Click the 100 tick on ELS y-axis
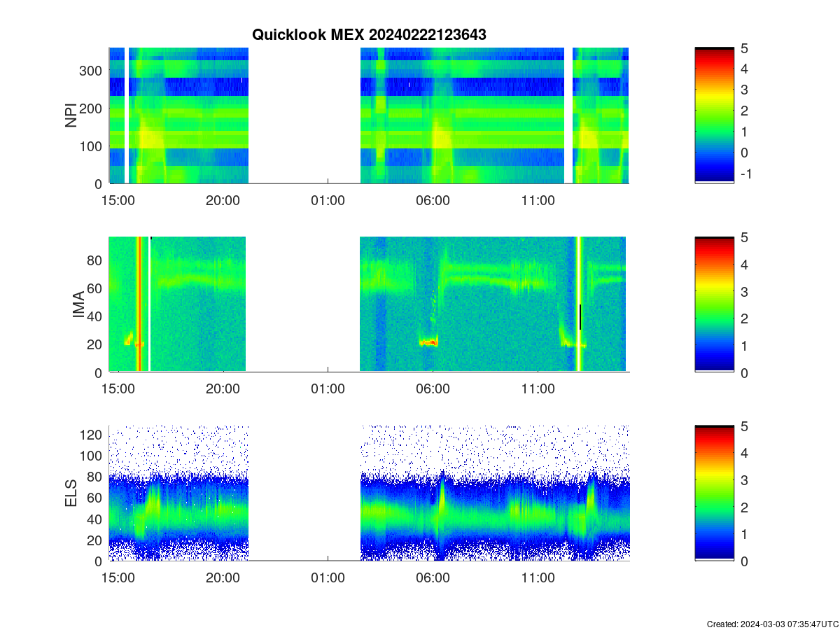This screenshot has height=630, width=840. pyautogui.click(x=92, y=456)
